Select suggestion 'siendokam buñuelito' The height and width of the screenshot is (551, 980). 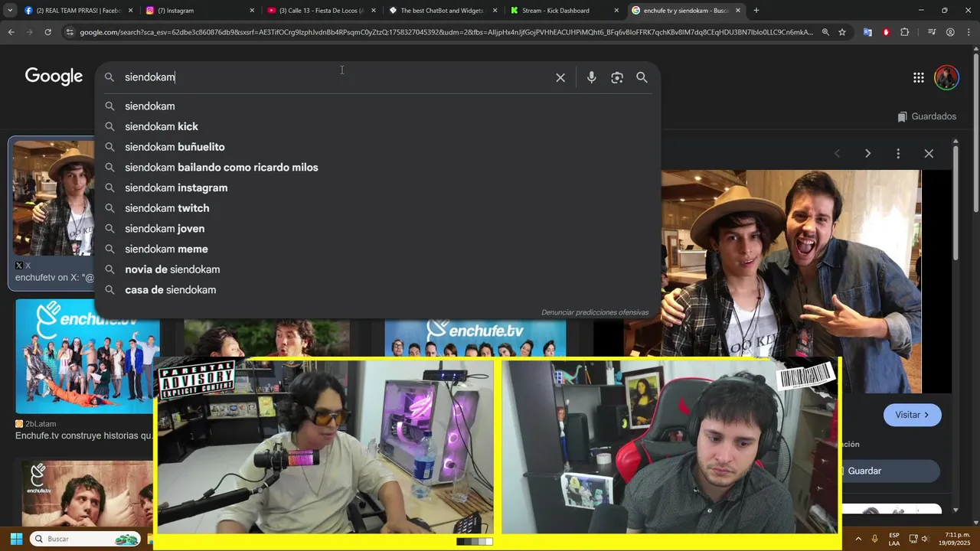tap(377, 147)
